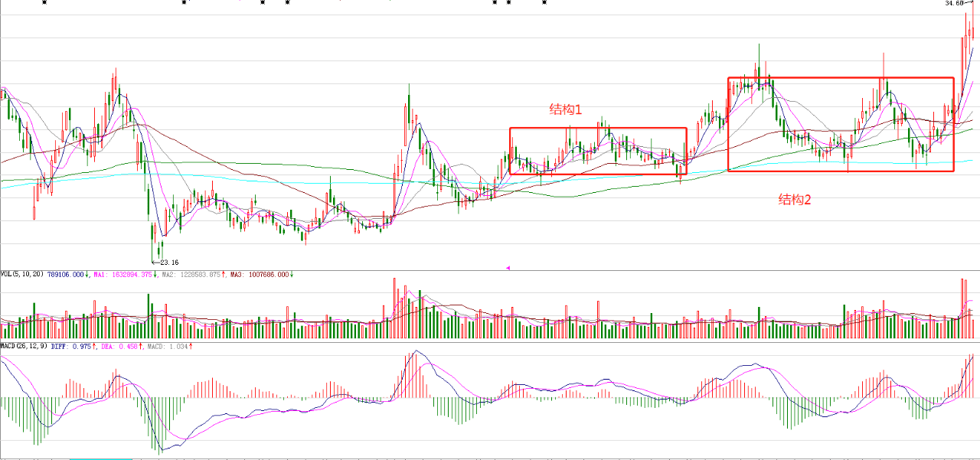
Task: Click the cyan scrollbar segment at bottom left
Action: [x=101, y=458]
